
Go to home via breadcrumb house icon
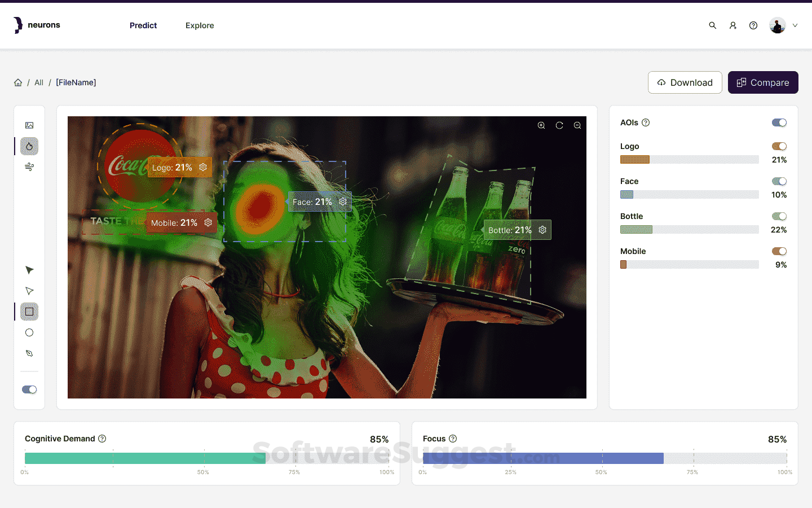tap(18, 82)
